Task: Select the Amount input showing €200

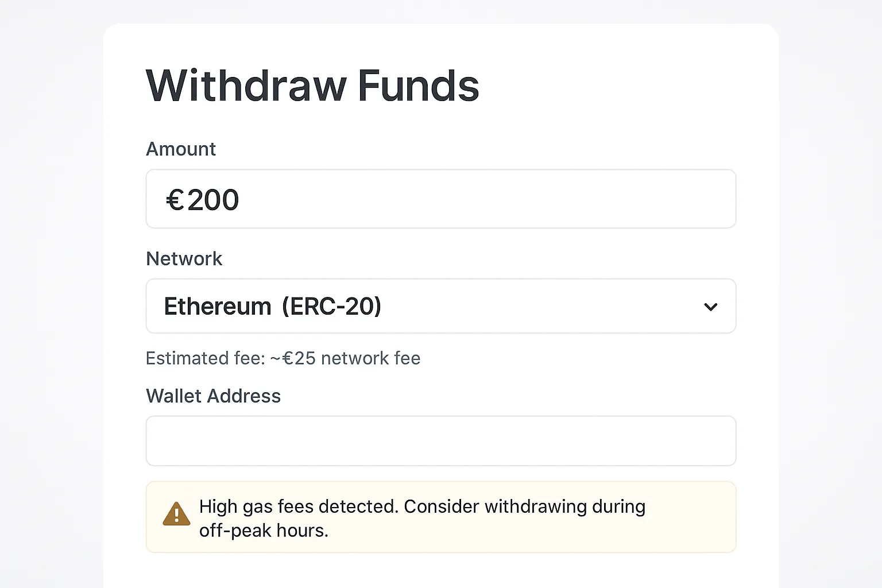Action: (441, 199)
